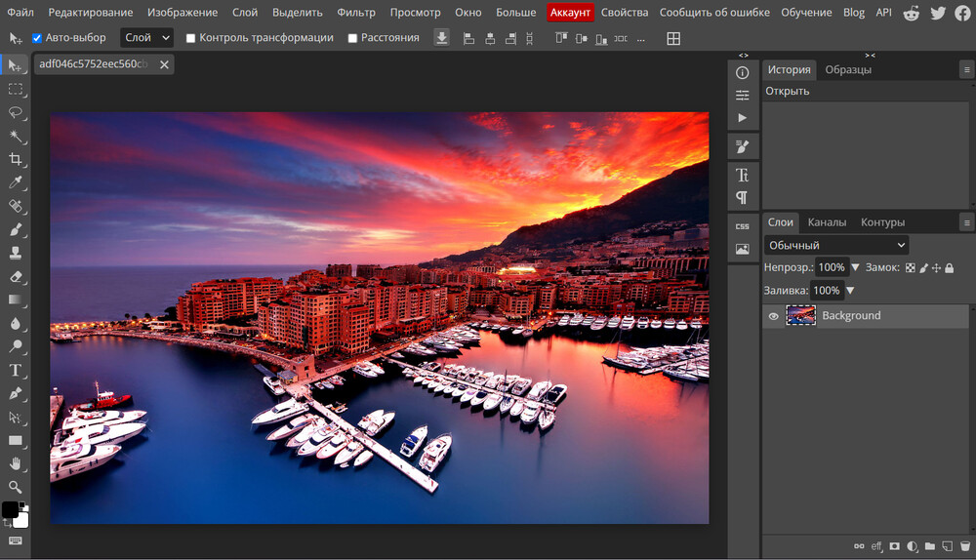Select the Brush tool
The width and height of the screenshot is (976, 560).
coord(16,229)
